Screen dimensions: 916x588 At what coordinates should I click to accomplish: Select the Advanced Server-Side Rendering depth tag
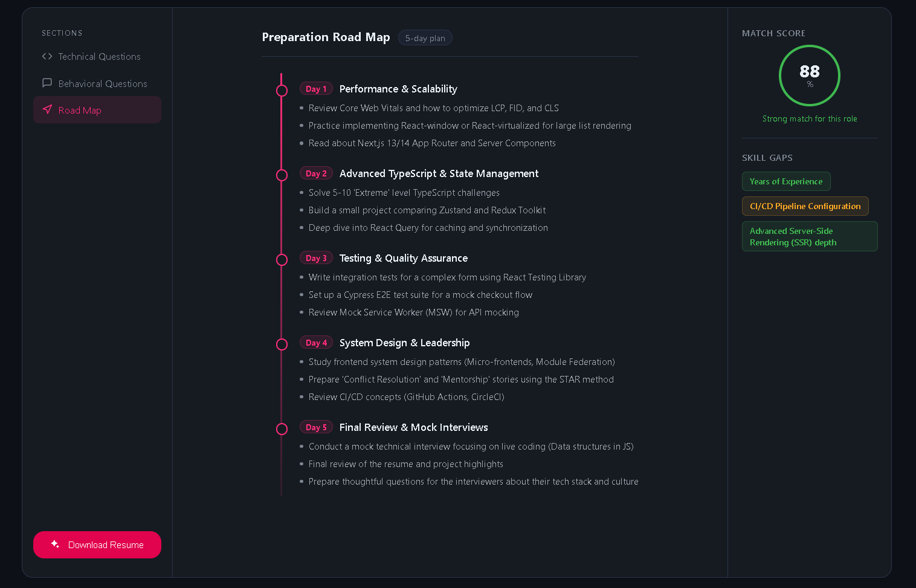(x=810, y=236)
